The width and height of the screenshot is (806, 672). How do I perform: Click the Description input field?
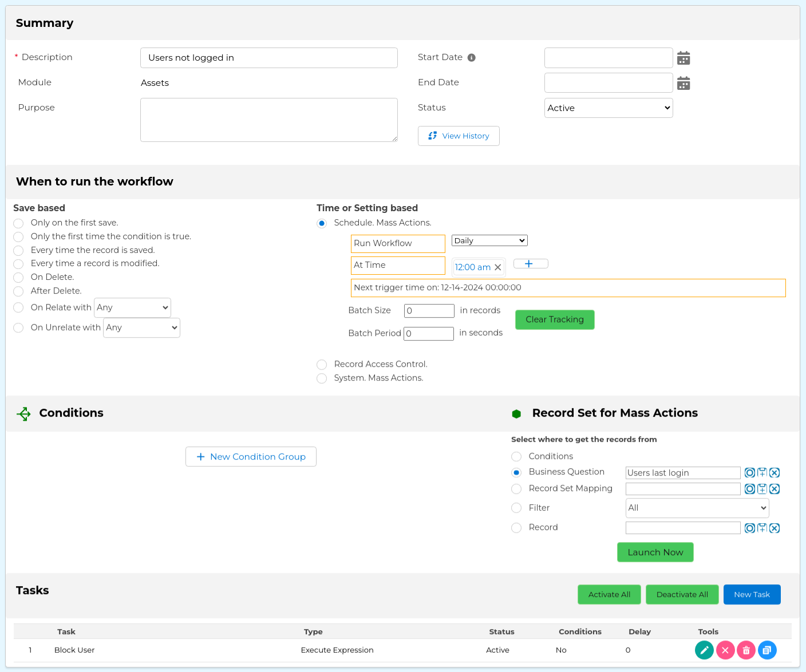click(269, 58)
